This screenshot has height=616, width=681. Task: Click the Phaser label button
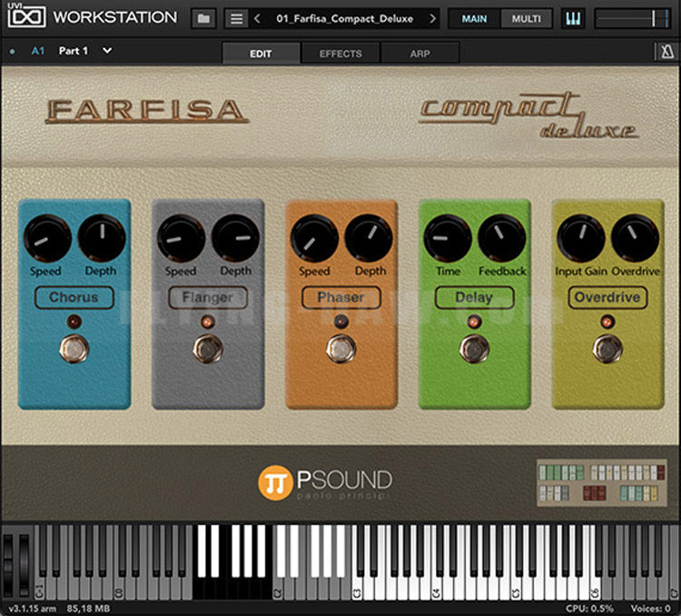341,298
